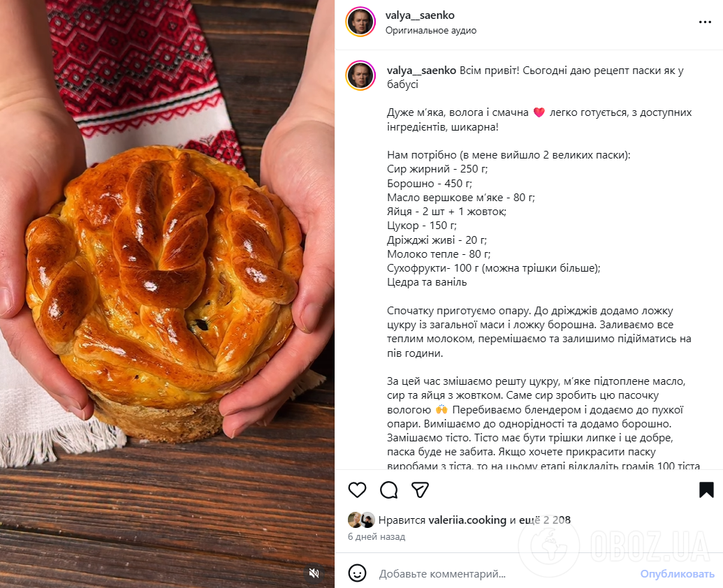Click the Опубликовать button
The height and width of the screenshot is (588, 723).
click(x=677, y=574)
